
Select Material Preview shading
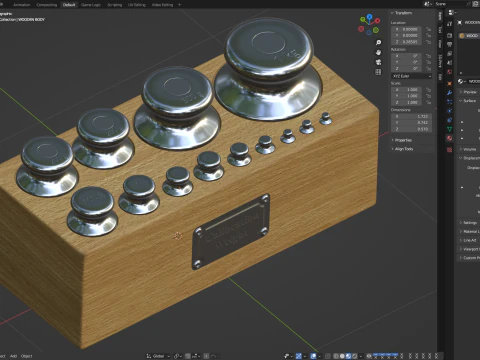point(348,356)
